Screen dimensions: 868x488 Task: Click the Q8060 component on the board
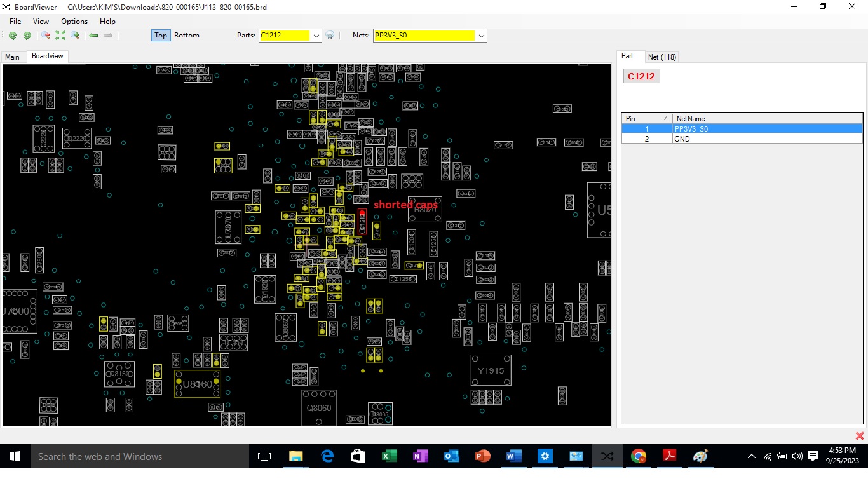pyautogui.click(x=319, y=408)
